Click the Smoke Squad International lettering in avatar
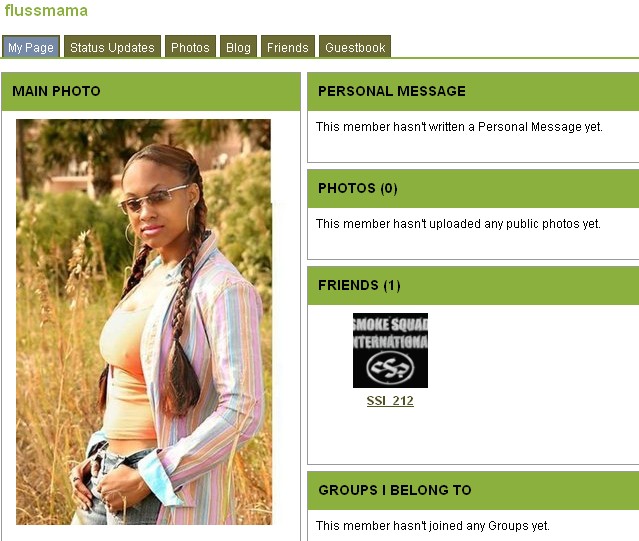 pos(390,333)
